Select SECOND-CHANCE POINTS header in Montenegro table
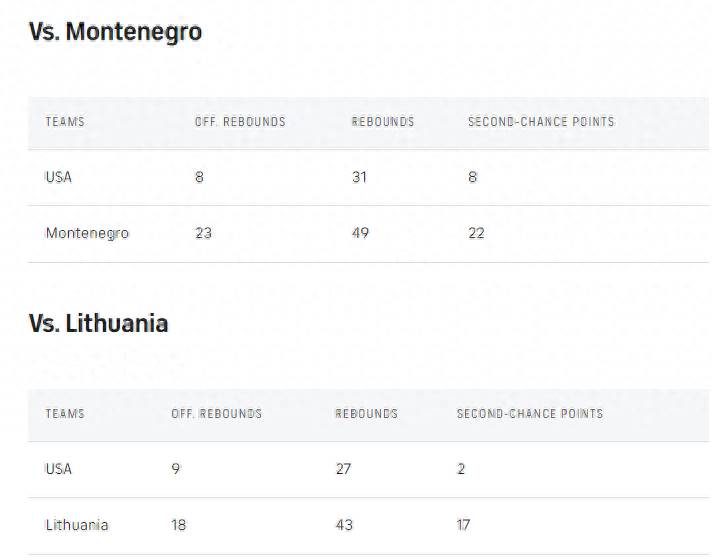 click(x=541, y=122)
